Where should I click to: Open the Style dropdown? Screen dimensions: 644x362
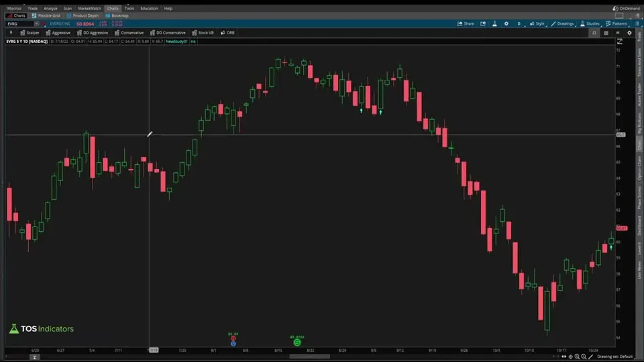pos(537,24)
